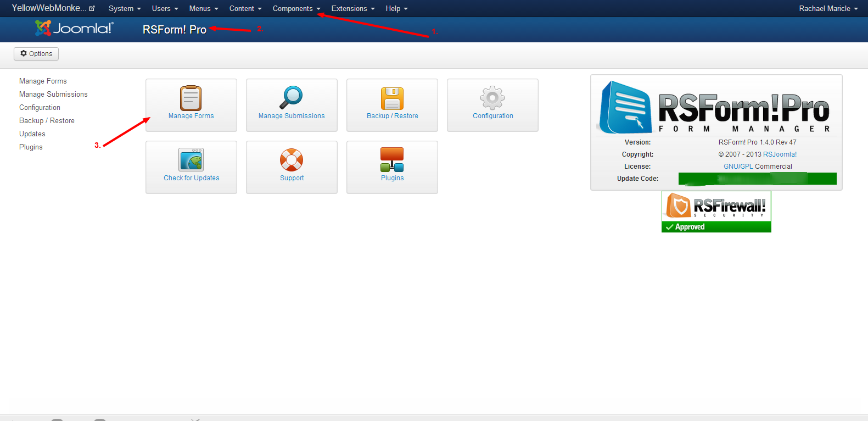Open the Backup / Restore floppy disk icon
868x421 pixels.
pos(392,99)
